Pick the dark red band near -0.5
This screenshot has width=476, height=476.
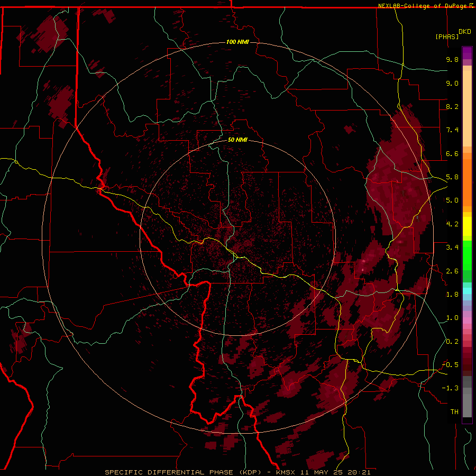click(x=467, y=365)
